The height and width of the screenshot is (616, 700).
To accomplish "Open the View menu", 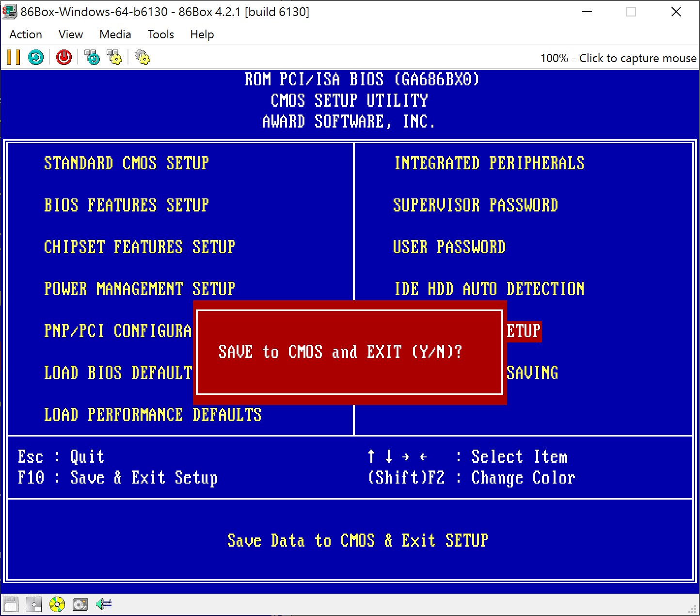I will point(71,34).
